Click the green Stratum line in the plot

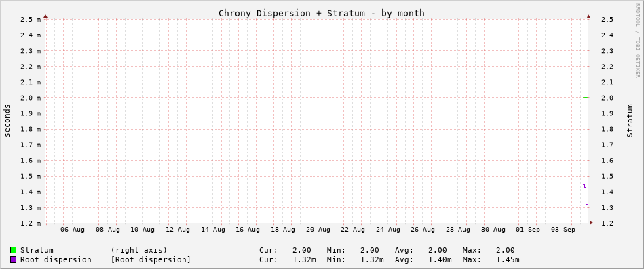pyautogui.click(x=586, y=98)
